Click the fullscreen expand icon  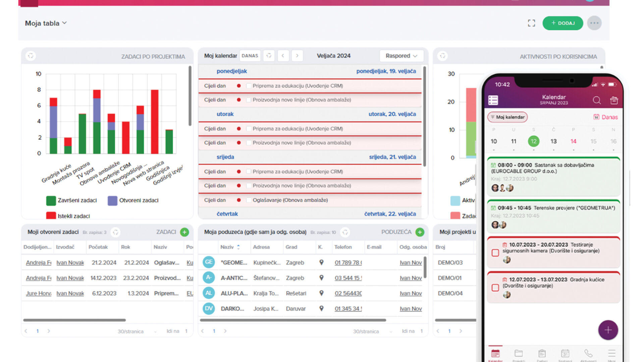pyautogui.click(x=531, y=23)
